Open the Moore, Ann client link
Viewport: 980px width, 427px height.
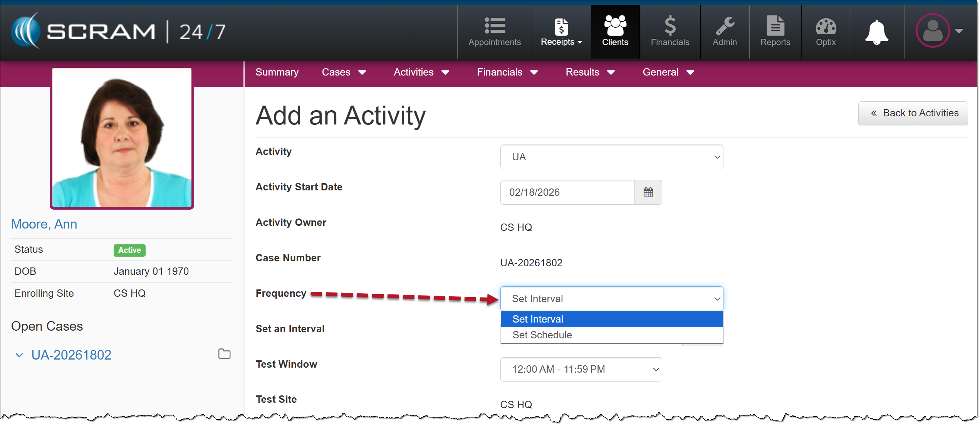click(44, 224)
